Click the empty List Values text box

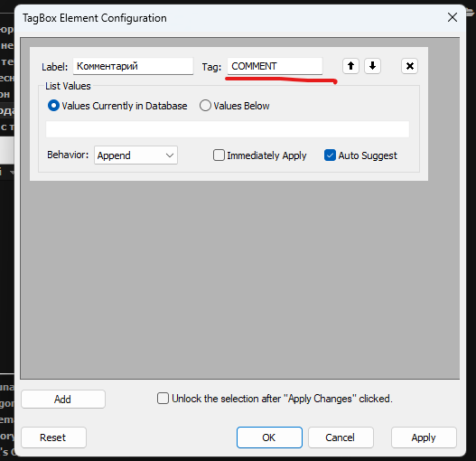228,129
